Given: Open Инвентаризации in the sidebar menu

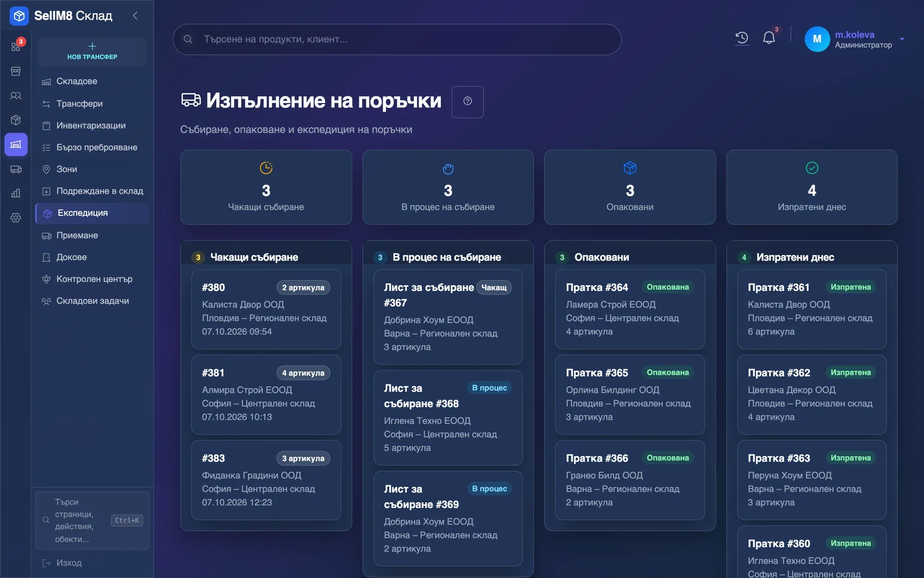Looking at the screenshot, I should click(92, 126).
